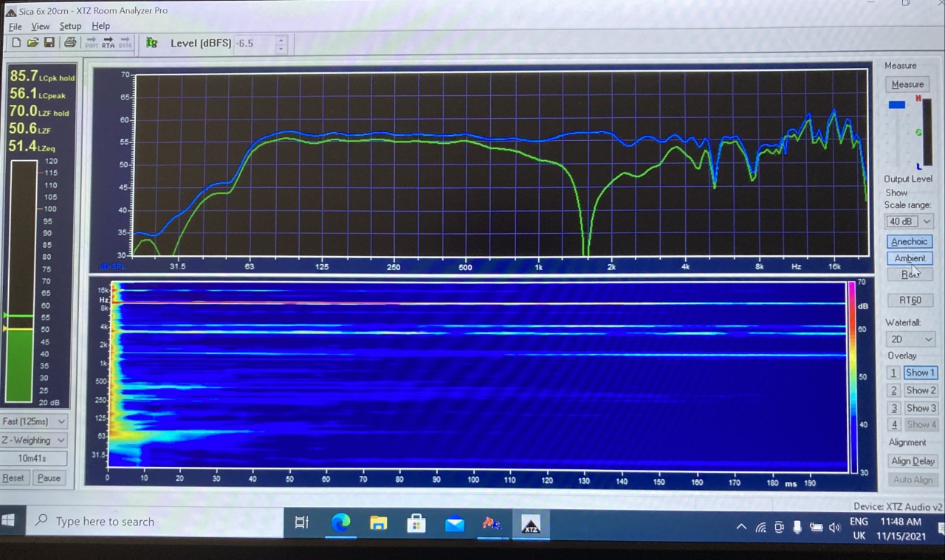Save measurement using the floppy disk icon
Image resolution: width=945 pixels, height=560 pixels.
[49, 43]
